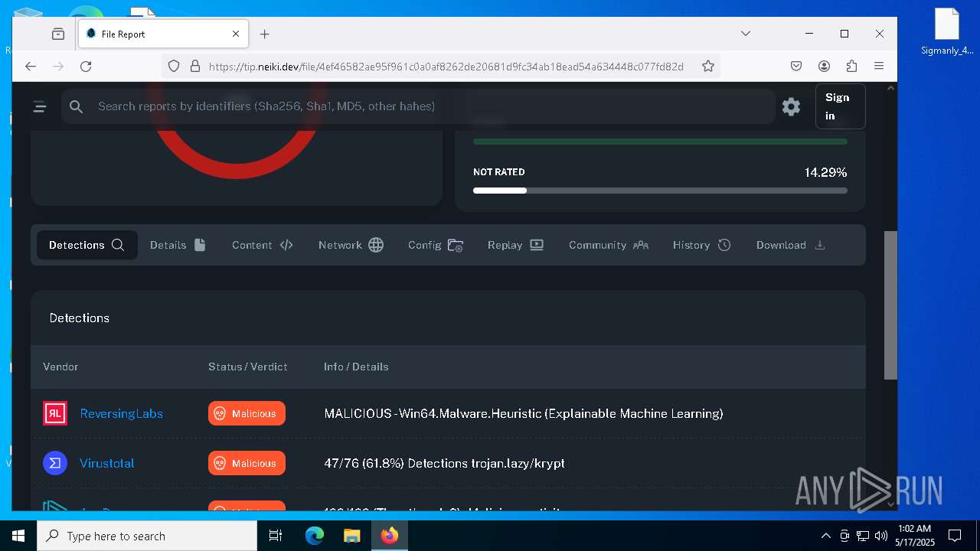Open the Config tab
This screenshot has height=551, width=980.
click(436, 245)
